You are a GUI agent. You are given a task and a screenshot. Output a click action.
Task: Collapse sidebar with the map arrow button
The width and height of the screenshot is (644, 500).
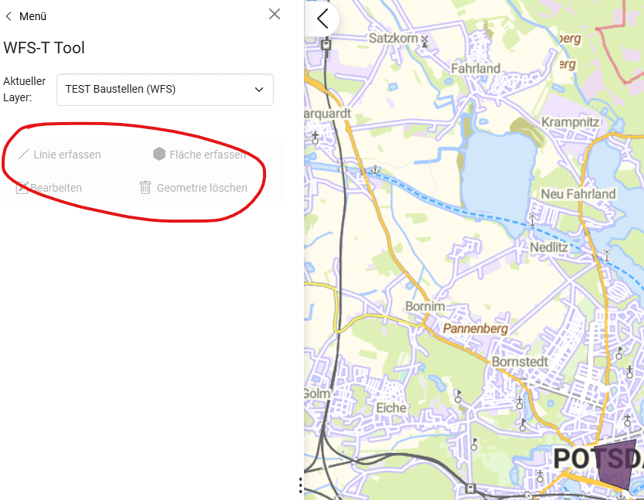coord(322,19)
